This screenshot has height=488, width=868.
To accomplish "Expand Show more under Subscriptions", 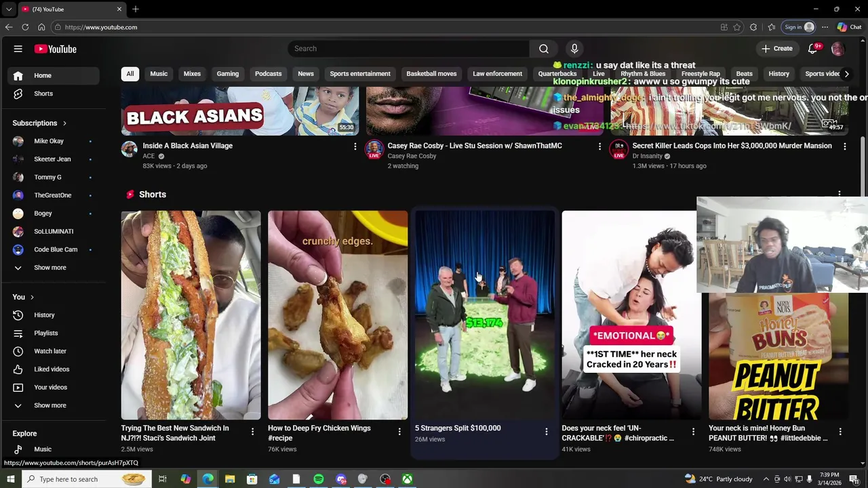I will tap(52, 268).
